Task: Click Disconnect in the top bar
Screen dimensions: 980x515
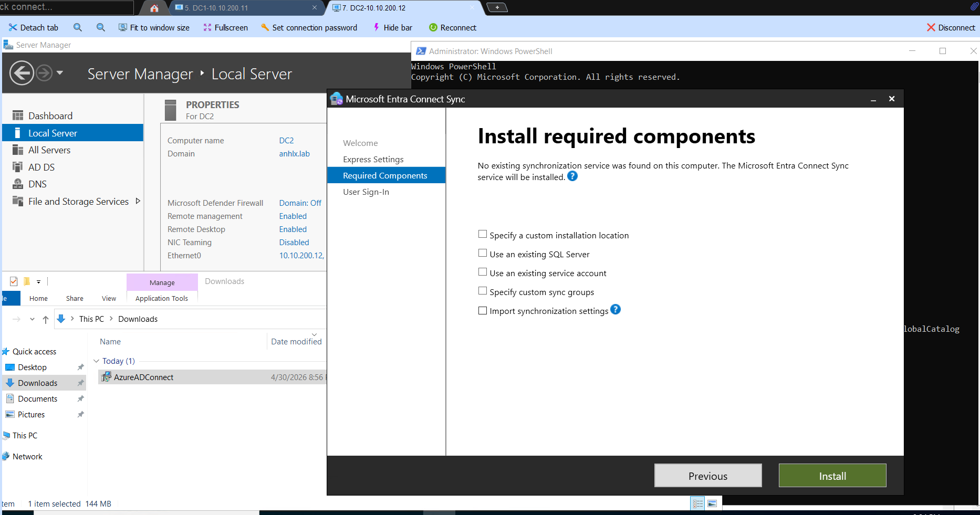Action: [951, 27]
